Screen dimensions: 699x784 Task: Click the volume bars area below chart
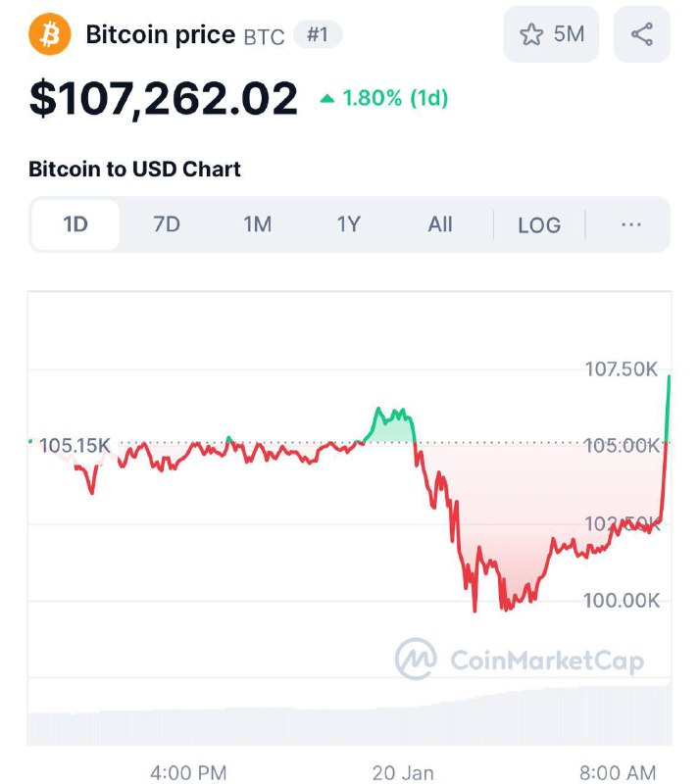pyautogui.click(x=349, y=715)
